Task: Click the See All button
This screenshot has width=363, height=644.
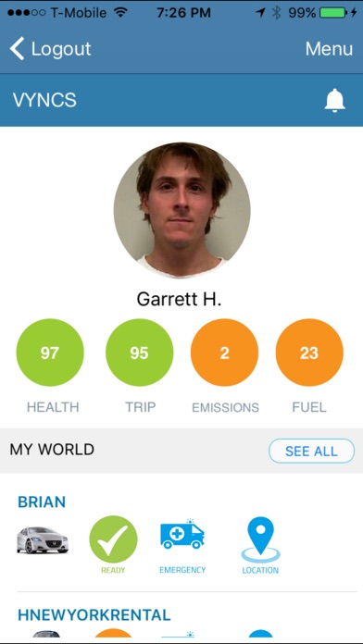Action: click(x=311, y=451)
